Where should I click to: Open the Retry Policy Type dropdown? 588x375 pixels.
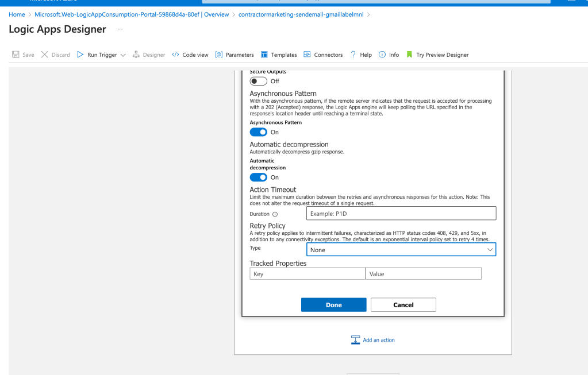coord(401,250)
